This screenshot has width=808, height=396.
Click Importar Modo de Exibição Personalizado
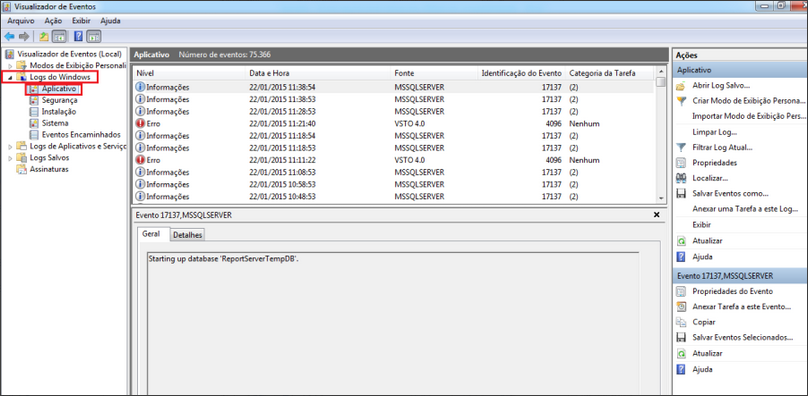pos(749,117)
